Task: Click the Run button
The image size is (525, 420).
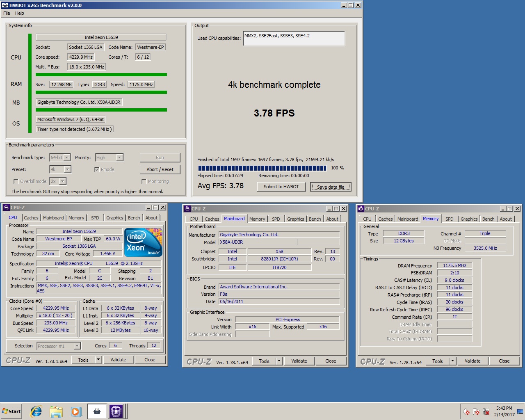Action: 160,157
